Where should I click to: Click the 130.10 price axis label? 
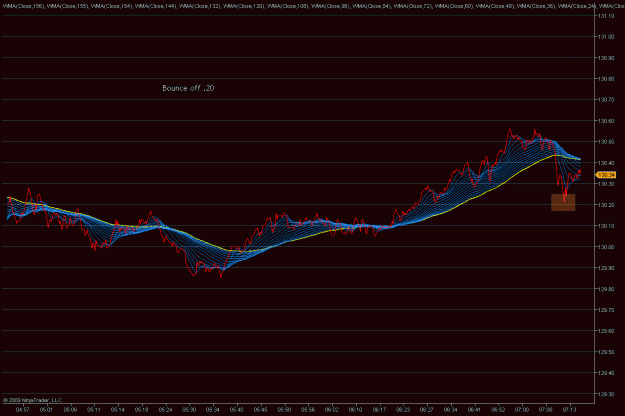pyautogui.click(x=606, y=226)
